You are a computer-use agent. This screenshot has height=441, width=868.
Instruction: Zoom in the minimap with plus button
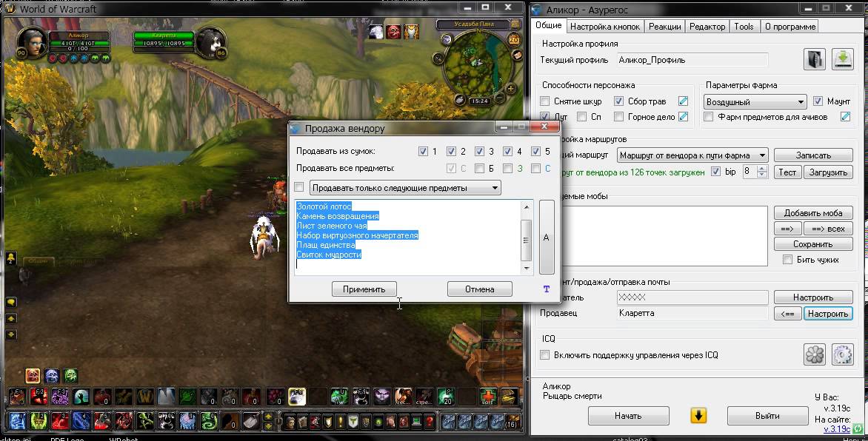coord(510,89)
